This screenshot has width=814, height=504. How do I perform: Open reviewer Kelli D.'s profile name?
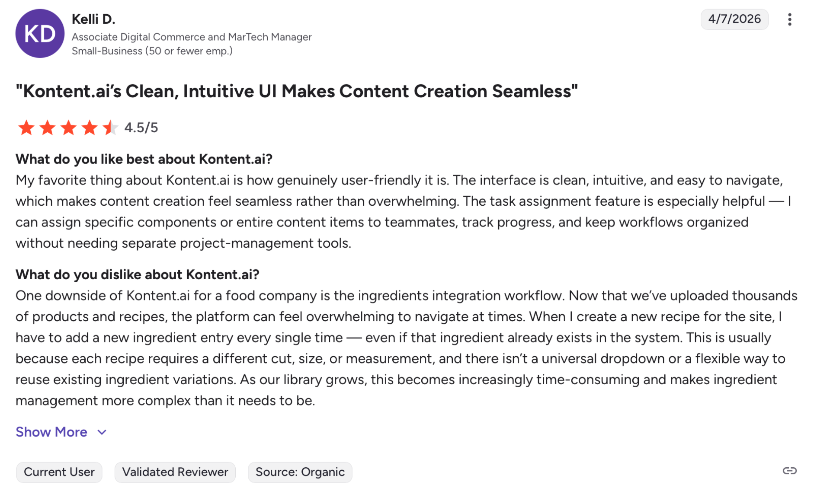point(93,19)
